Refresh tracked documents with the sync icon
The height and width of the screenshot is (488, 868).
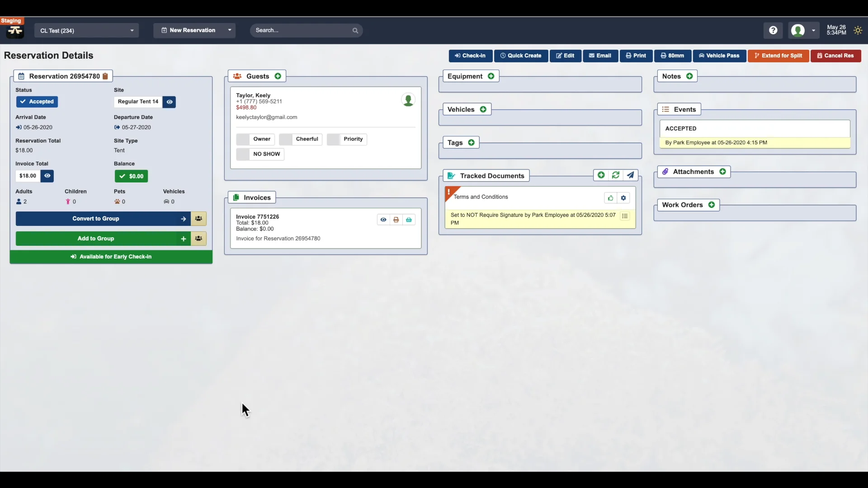(x=616, y=175)
